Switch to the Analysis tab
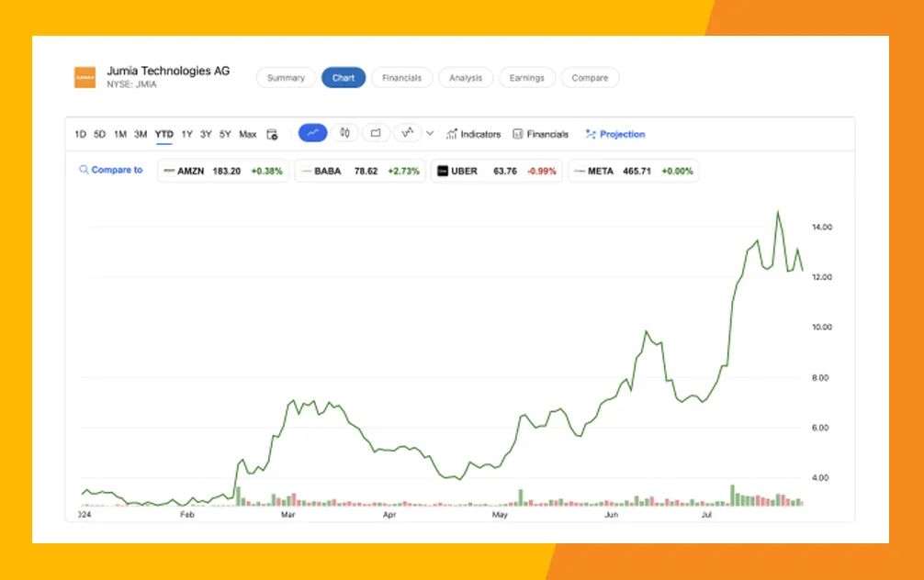This screenshot has width=924, height=580. pos(466,78)
